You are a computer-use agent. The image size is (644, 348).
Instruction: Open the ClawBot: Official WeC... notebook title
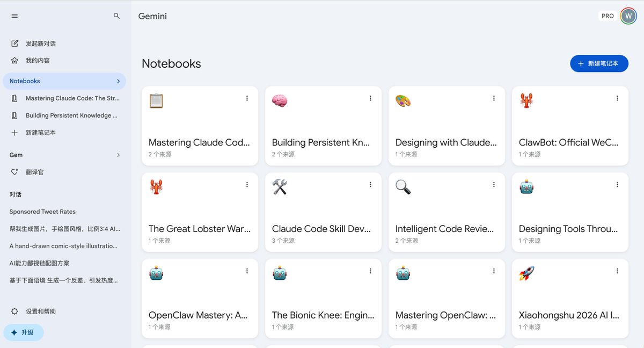[x=569, y=142]
